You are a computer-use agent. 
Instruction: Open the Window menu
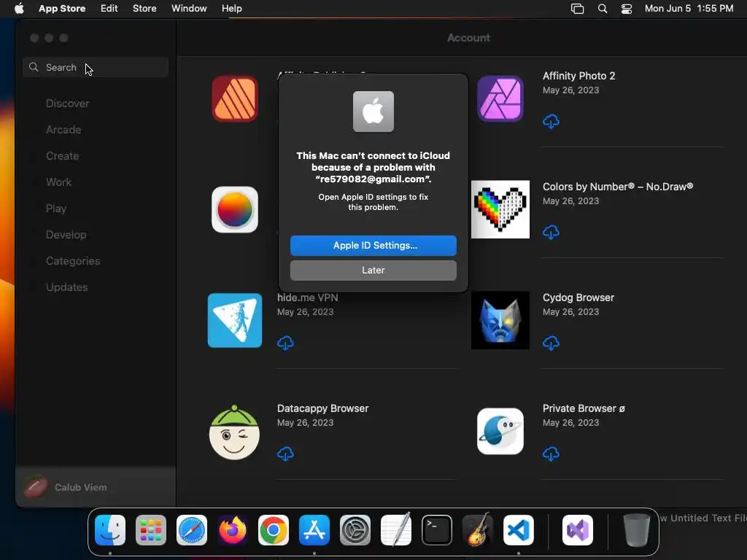(x=189, y=9)
